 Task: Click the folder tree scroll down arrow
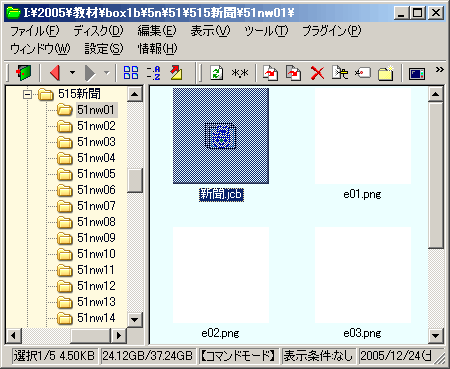[x=135, y=320]
